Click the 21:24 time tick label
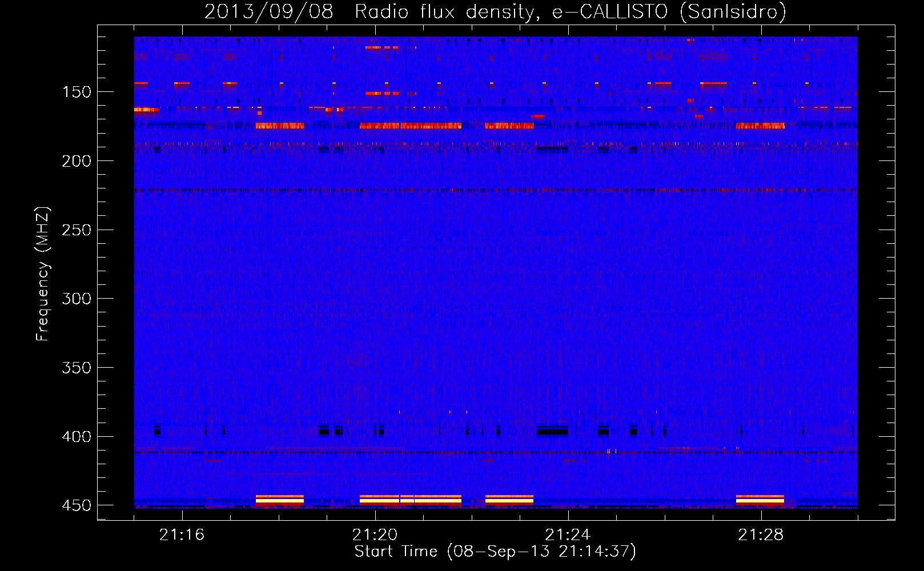 568,535
